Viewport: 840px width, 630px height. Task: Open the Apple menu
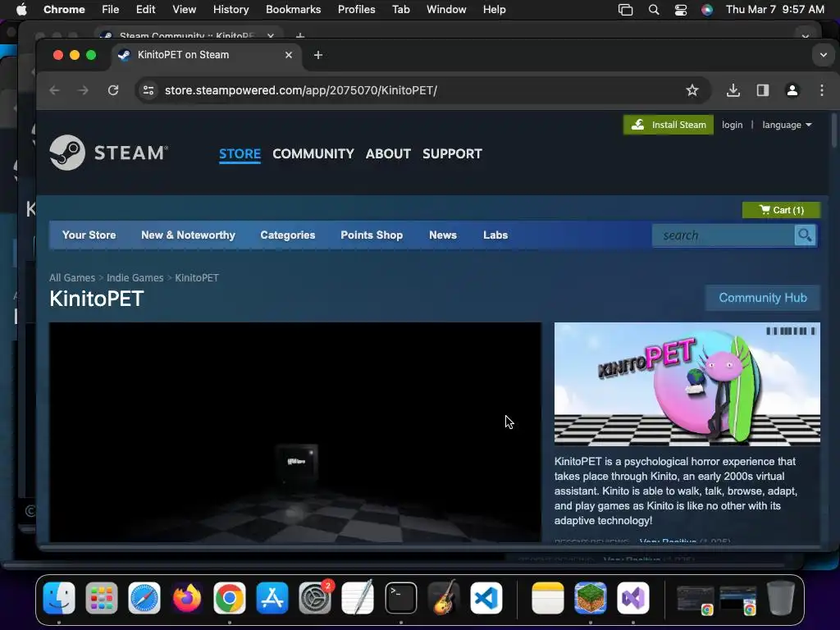[x=21, y=10]
